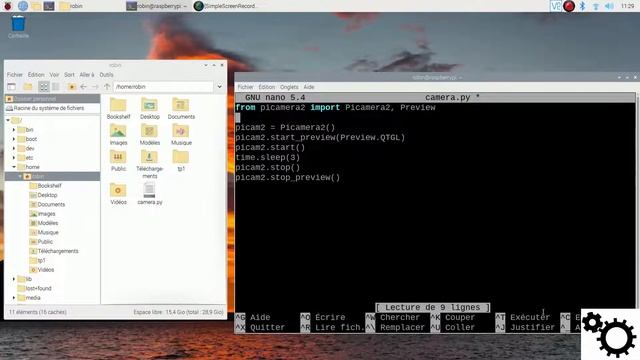Go up to parent folder arrow
Viewport: 640px width, 360px height.
[107, 87]
